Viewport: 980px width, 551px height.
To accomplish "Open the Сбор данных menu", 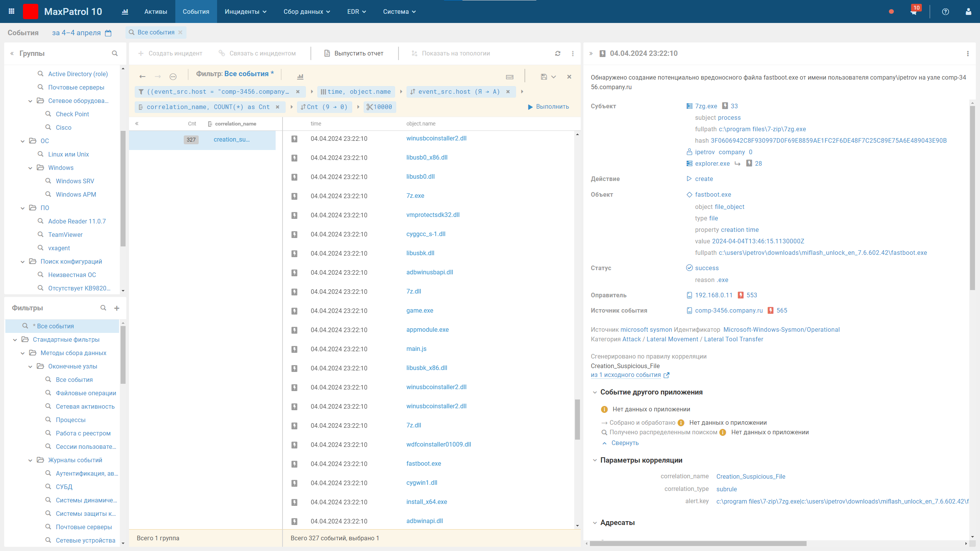I will tap(307, 11).
